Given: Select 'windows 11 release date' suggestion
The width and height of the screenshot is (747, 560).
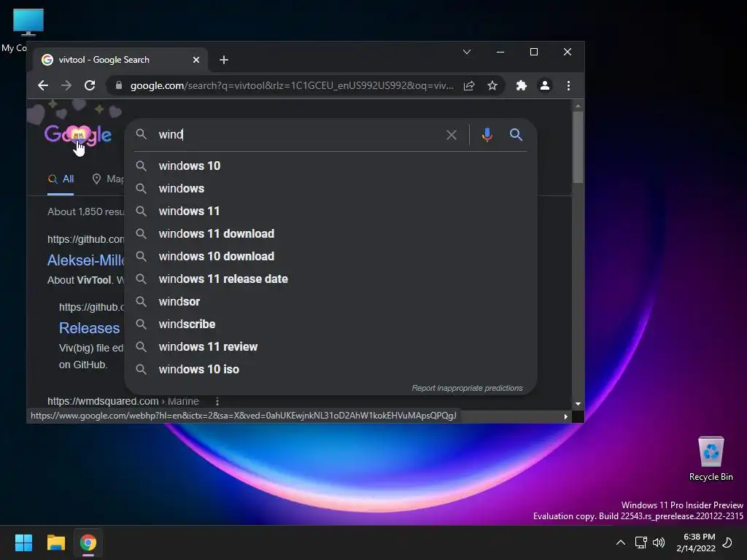Looking at the screenshot, I should click(x=330, y=279).
